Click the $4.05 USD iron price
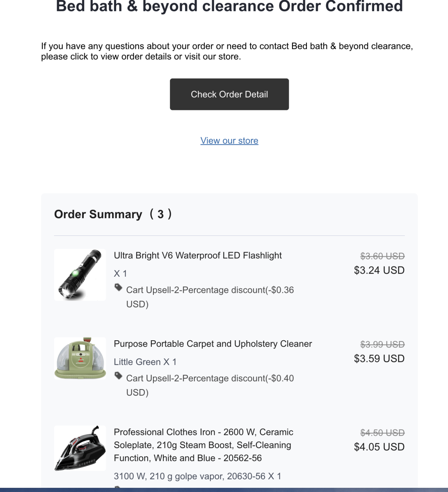This screenshot has height=492, width=448. pos(379,447)
